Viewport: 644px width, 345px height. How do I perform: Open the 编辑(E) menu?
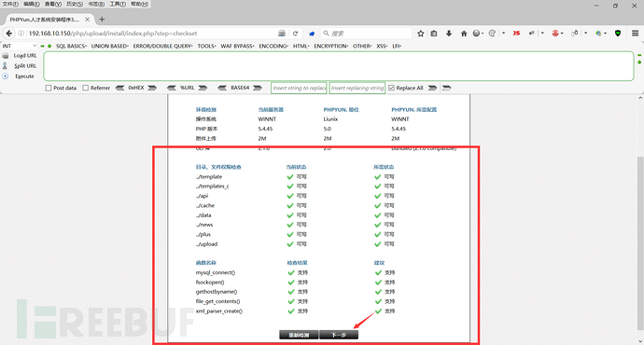click(x=32, y=4)
